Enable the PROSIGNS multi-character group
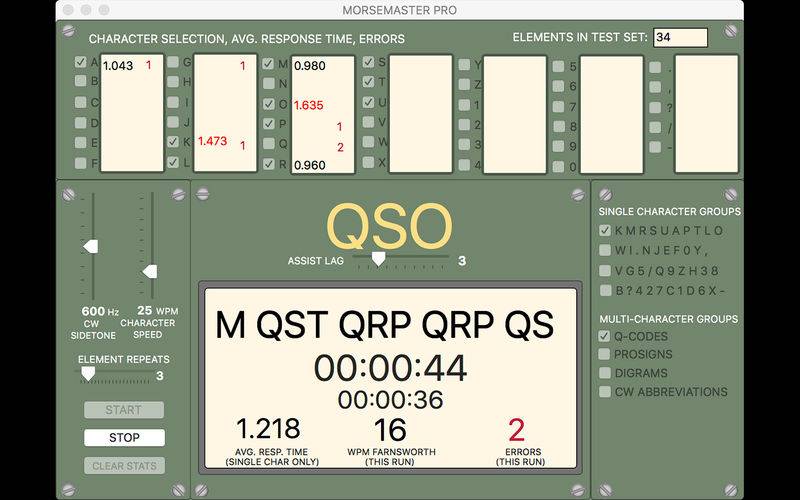 (605, 354)
